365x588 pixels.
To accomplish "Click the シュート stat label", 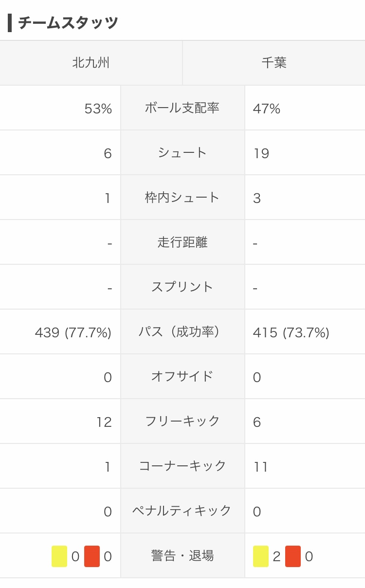I will coord(182,153).
